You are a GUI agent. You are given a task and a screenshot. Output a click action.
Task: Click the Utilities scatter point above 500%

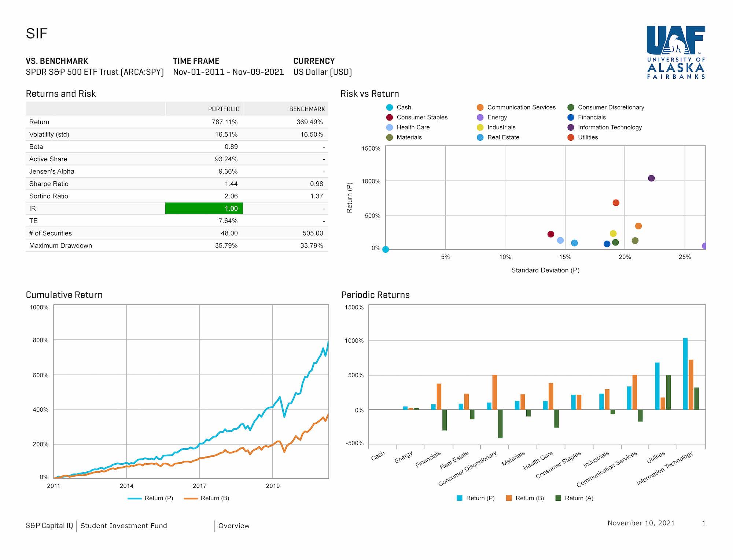pyautogui.click(x=616, y=203)
